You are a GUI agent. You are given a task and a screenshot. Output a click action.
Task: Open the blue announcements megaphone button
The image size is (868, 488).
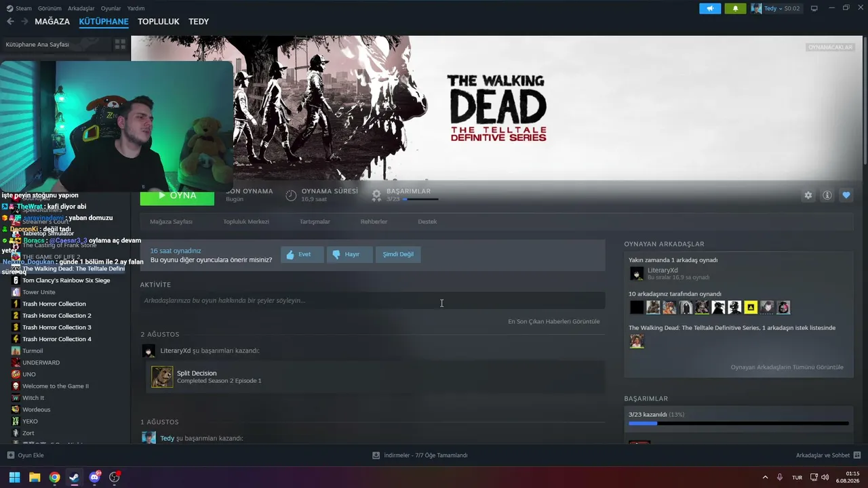tap(710, 8)
